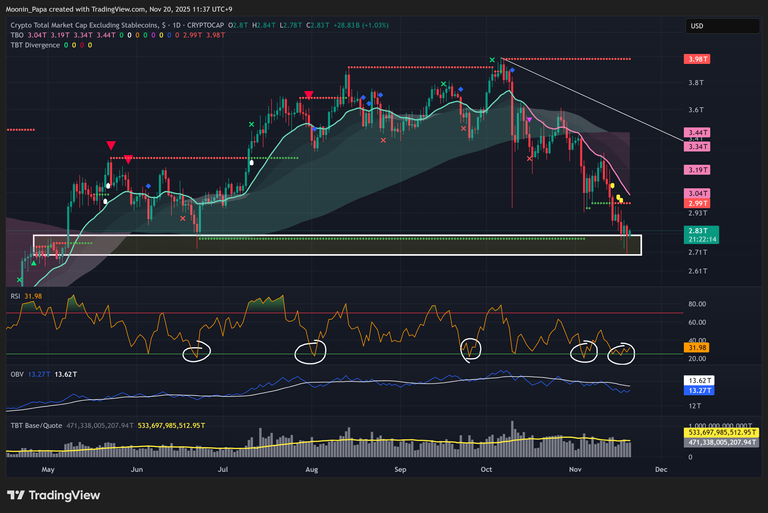This screenshot has height=513, width=768.
Task: Click the green X marker at the October peak
Action: pyautogui.click(x=492, y=60)
